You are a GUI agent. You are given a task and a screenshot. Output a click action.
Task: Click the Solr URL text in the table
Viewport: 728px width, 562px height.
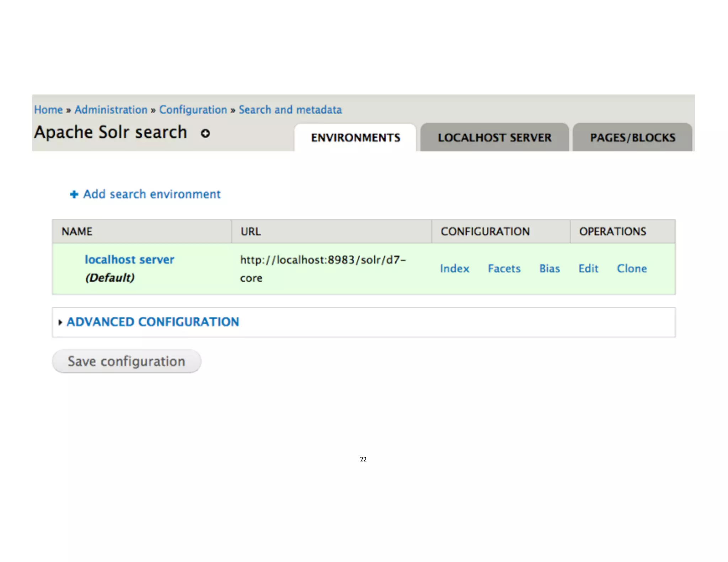point(322,260)
